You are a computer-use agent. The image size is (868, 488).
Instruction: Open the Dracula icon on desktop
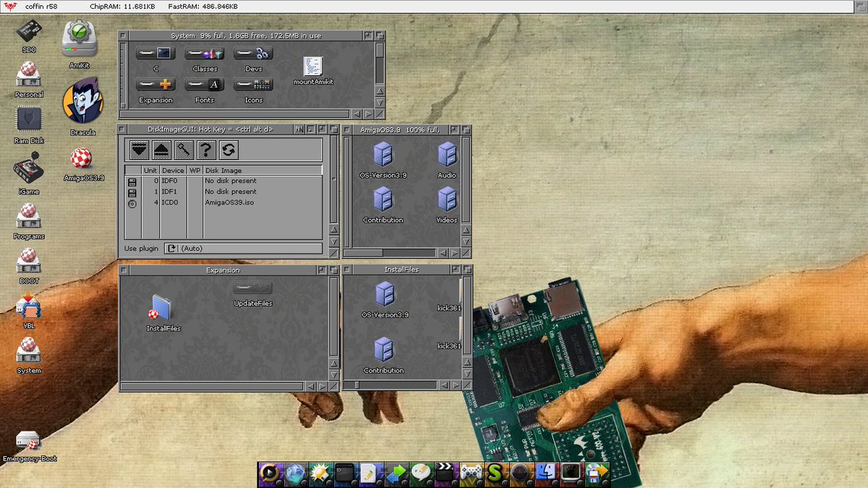click(82, 106)
